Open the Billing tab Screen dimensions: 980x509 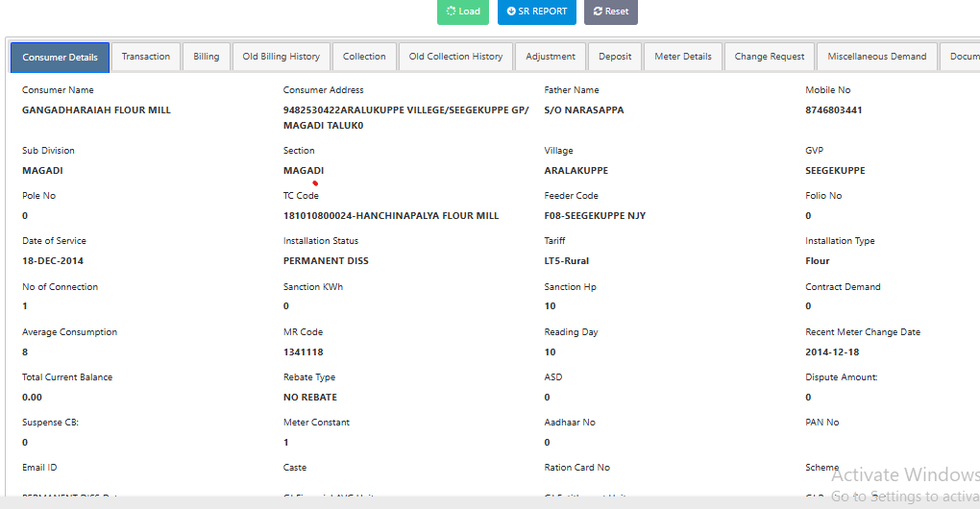click(x=207, y=57)
